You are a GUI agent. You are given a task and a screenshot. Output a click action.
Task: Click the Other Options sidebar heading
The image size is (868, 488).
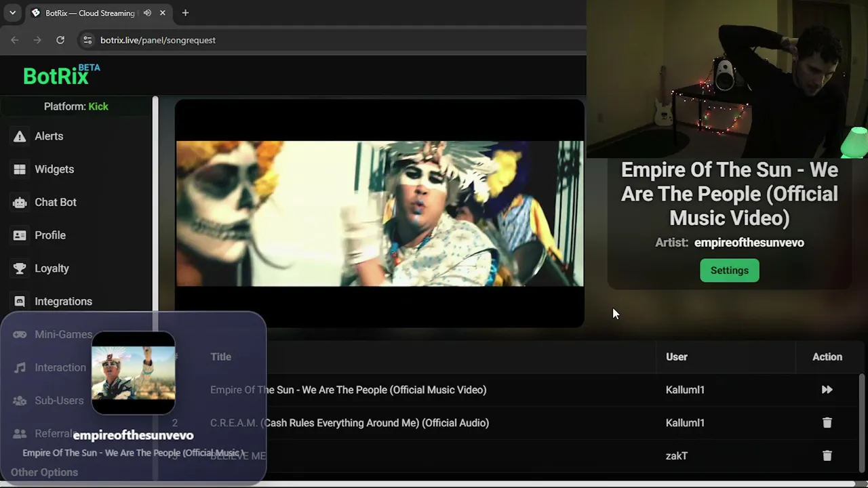[44, 472]
